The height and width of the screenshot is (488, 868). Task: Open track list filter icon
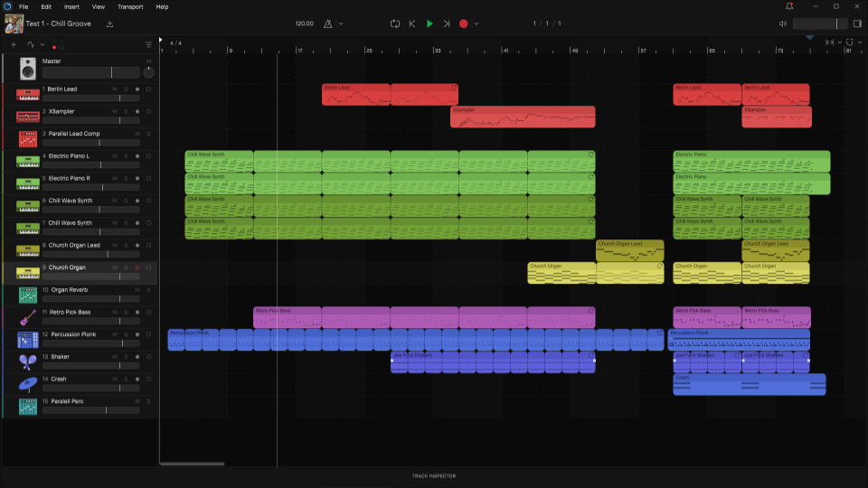point(148,45)
